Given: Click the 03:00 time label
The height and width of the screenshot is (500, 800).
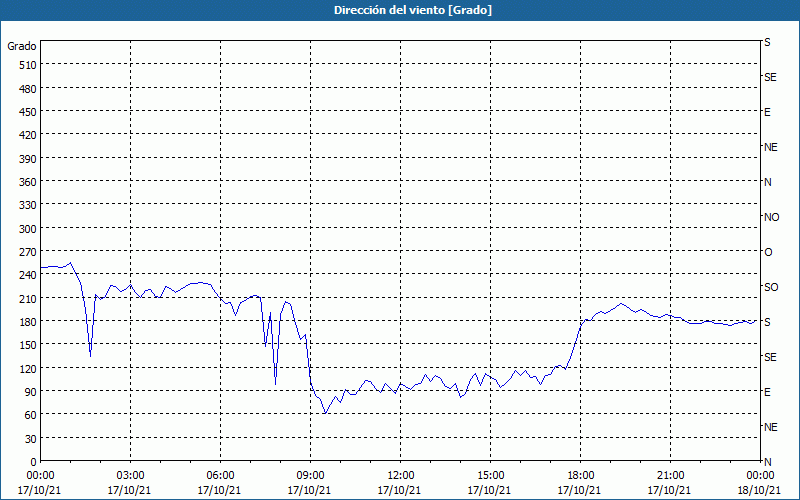Looking at the screenshot, I should pos(130,476).
